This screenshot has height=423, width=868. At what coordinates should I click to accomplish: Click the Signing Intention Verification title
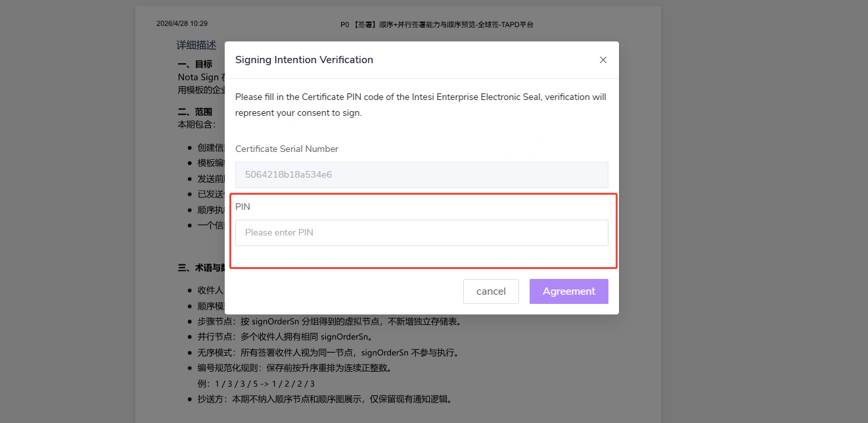(304, 60)
